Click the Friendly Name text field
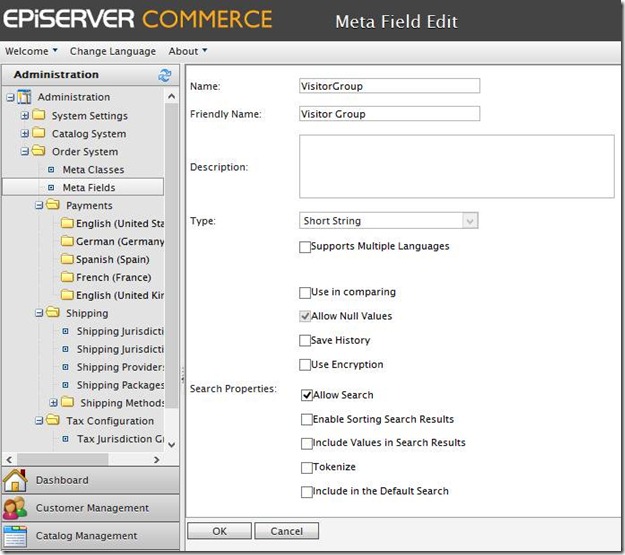Screen dimensions: 625x555 [389, 114]
